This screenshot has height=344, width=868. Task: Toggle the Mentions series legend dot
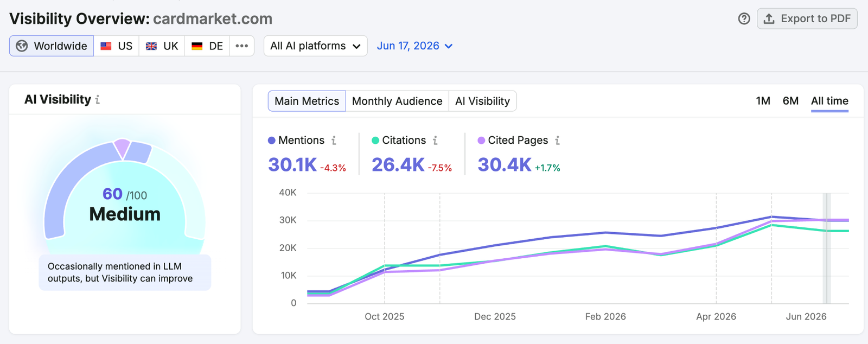272,141
